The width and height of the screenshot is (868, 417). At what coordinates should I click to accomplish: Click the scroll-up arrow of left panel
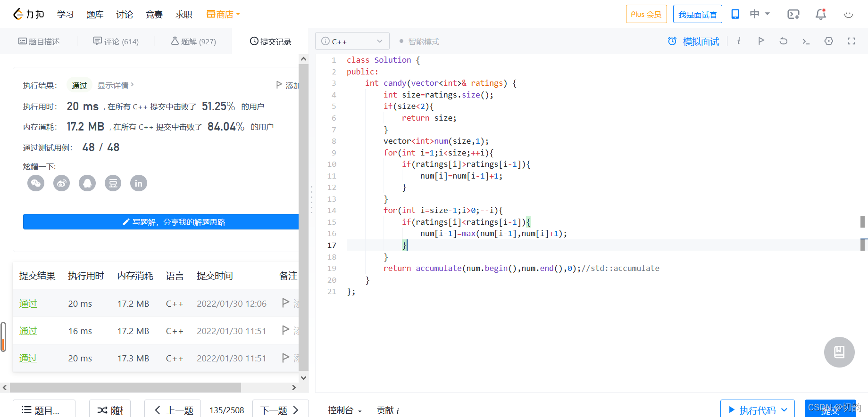[x=304, y=59]
